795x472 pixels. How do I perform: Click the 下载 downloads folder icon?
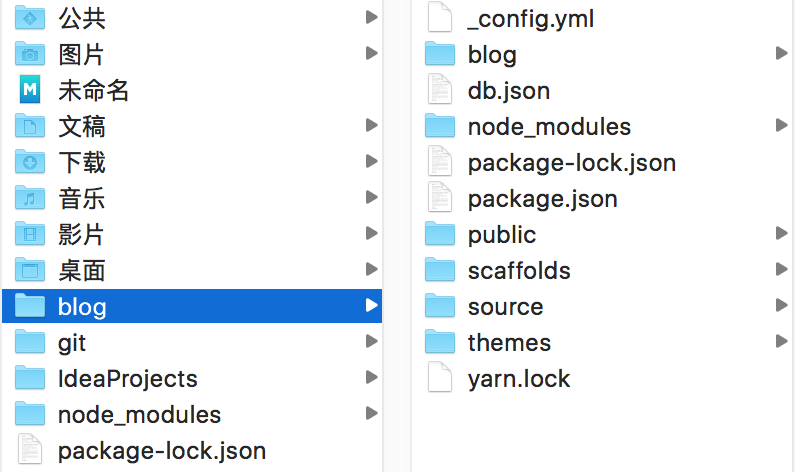(30, 162)
